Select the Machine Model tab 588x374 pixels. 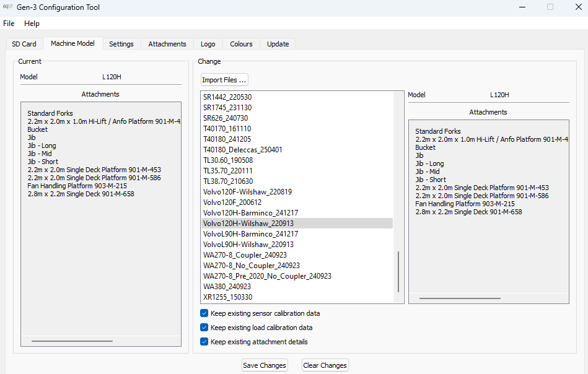[x=72, y=43]
